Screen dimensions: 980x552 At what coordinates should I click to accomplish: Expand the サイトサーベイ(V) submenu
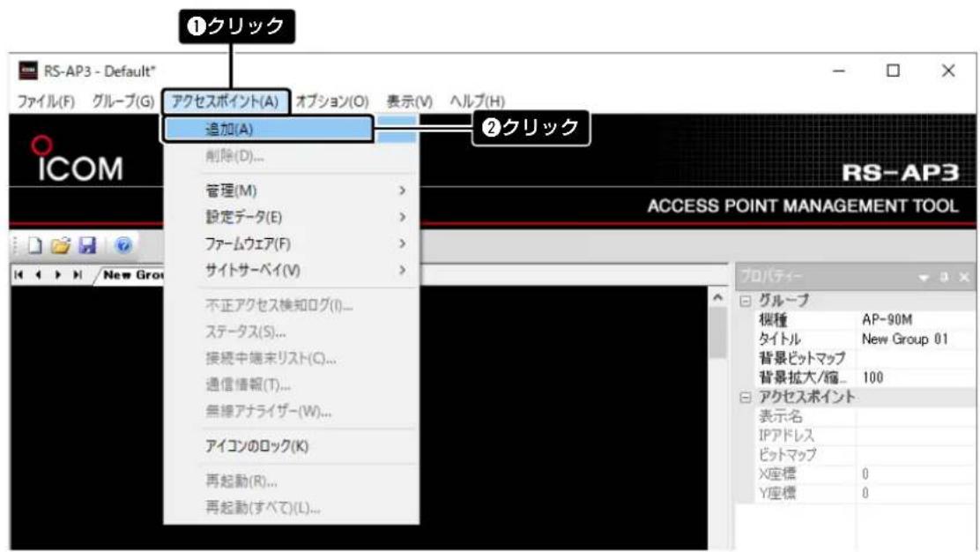point(291,270)
